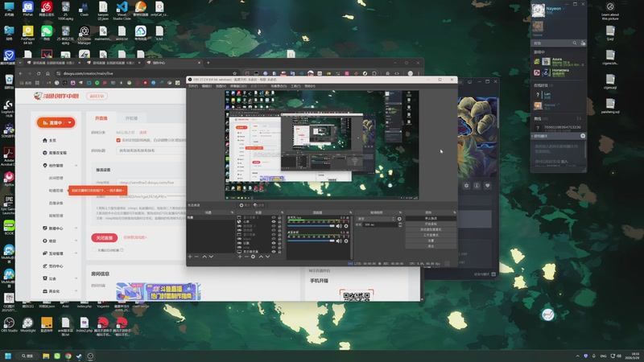Click Windows Start button on taskbar
This screenshot has width=644, height=362.
8,356
